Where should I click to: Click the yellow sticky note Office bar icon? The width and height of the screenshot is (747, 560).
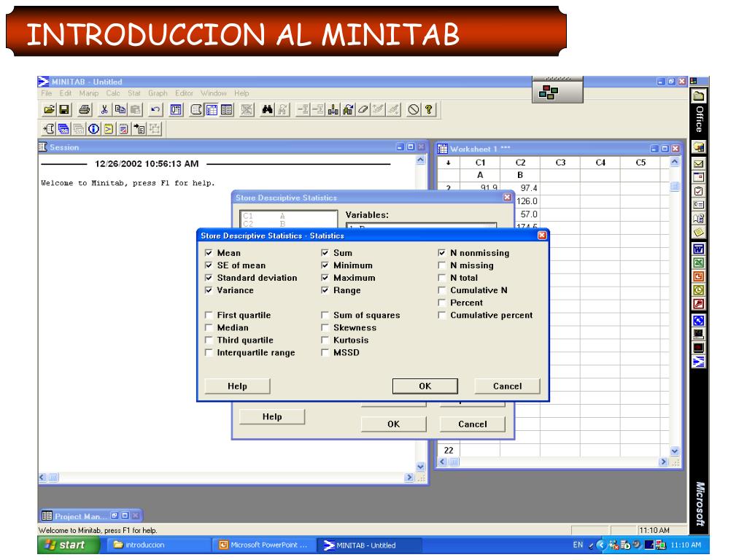pyautogui.click(x=698, y=233)
